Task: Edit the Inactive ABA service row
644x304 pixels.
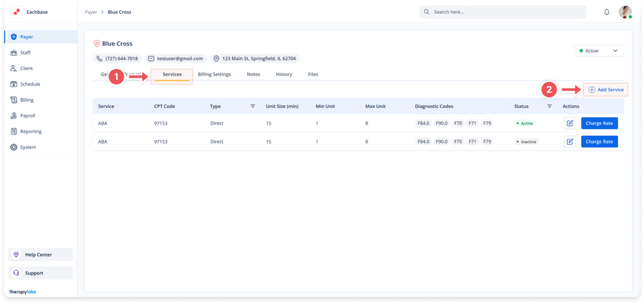Action: (x=570, y=141)
